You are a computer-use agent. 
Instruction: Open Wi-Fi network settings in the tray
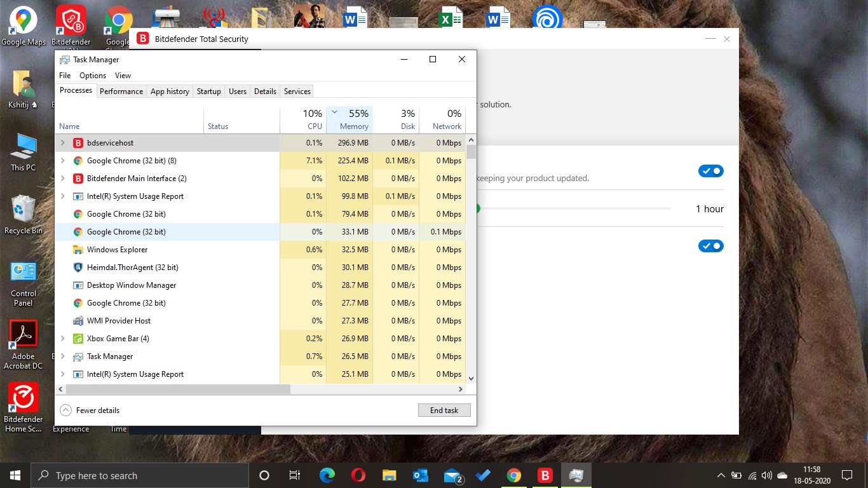point(752,475)
